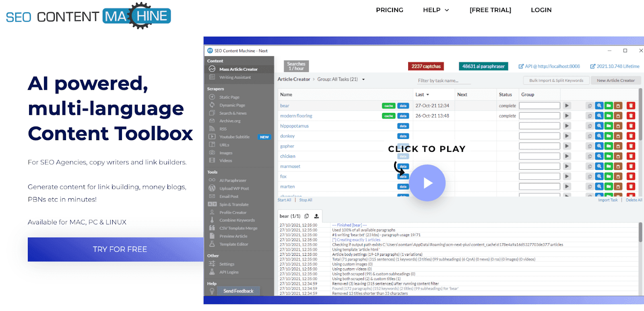Open the Upload WP Post tool
Image resolution: width=644 pixels, height=311 pixels.
234,189
